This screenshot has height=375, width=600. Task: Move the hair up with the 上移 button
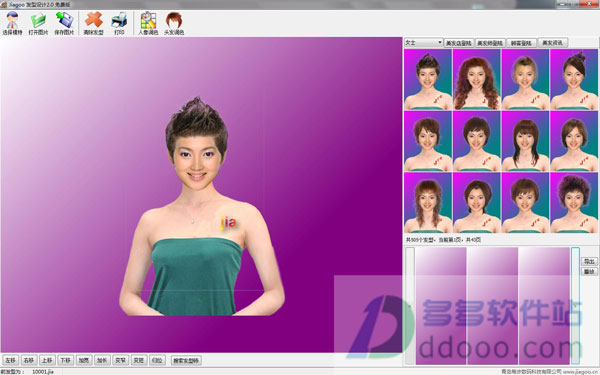point(47,360)
